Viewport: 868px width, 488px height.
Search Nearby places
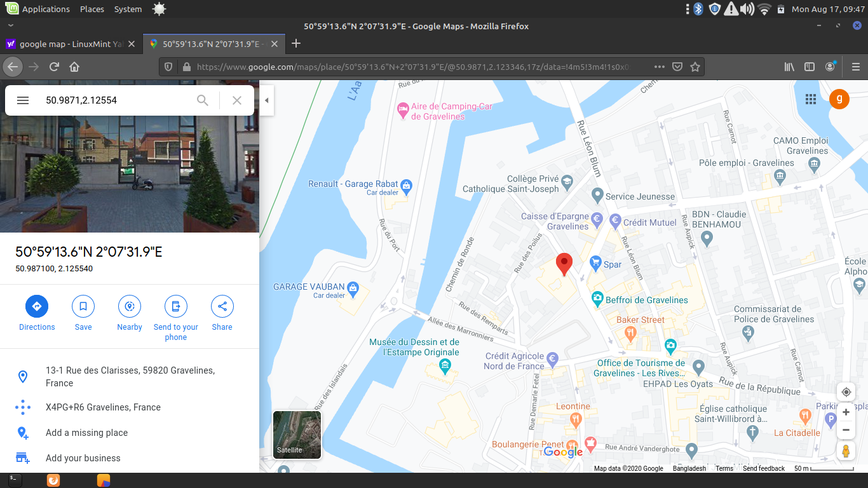pyautogui.click(x=130, y=313)
